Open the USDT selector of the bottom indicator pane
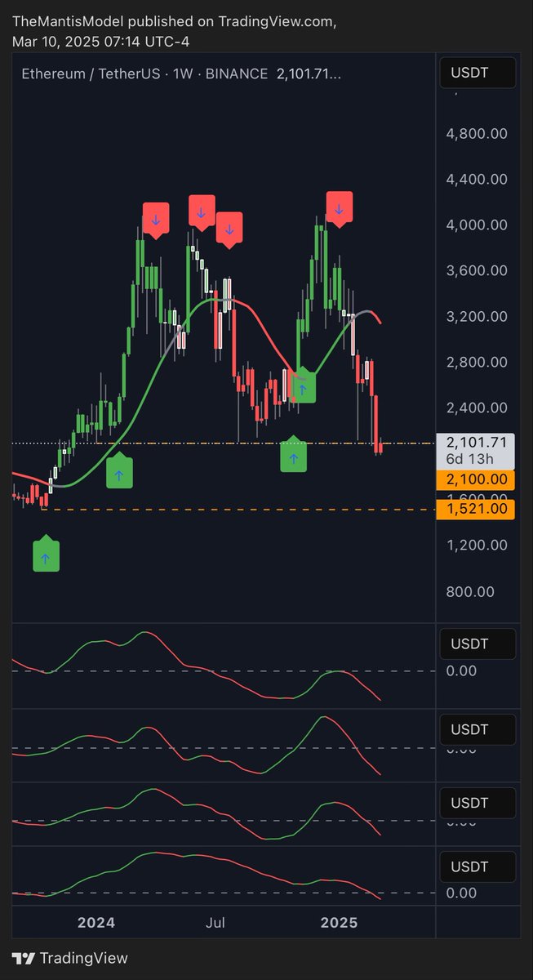The image size is (533, 980). tap(478, 866)
